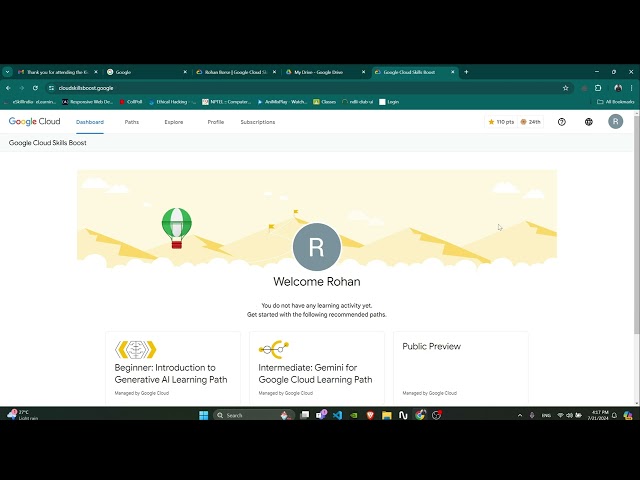Open Ethical Hacking bookmark
The image size is (640, 480).
pyautogui.click(x=171, y=102)
